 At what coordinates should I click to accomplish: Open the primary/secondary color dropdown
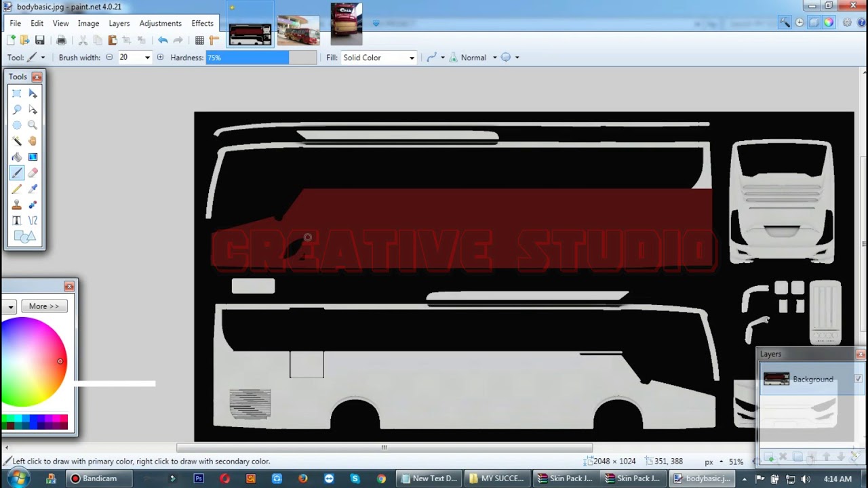[9, 306]
